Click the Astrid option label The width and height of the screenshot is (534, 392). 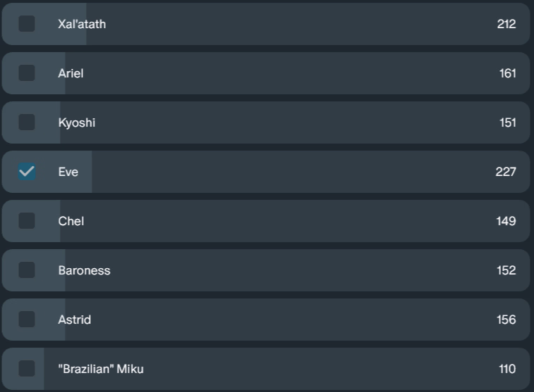click(74, 320)
